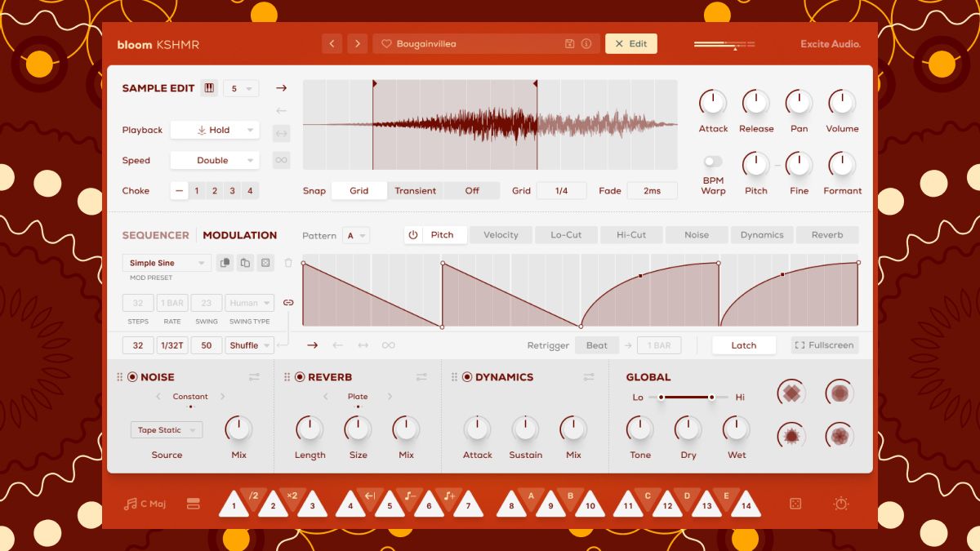The width and height of the screenshot is (980, 551).
Task: Open the timer settings icon bottom right
Action: tap(841, 504)
